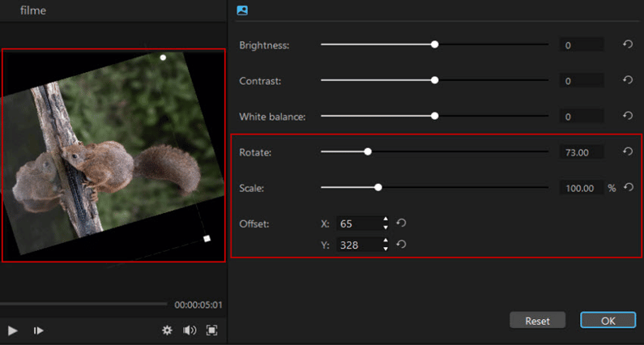
Task: Toggle fullscreen preview mode
Action: 211,330
